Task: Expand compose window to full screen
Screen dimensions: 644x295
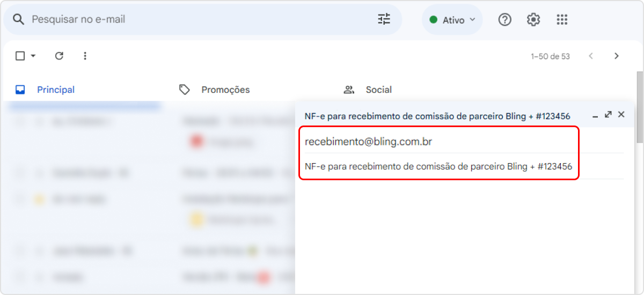Action: pyautogui.click(x=608, y=115)
